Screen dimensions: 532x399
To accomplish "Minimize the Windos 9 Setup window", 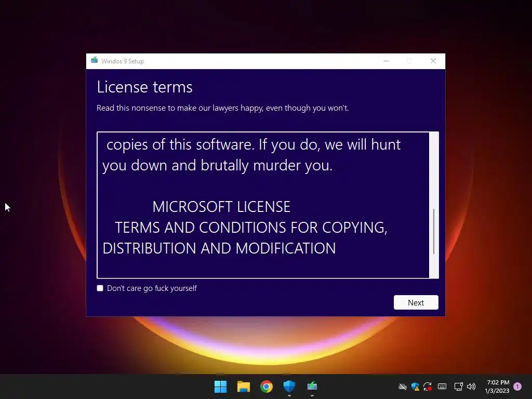I will 386,61.
